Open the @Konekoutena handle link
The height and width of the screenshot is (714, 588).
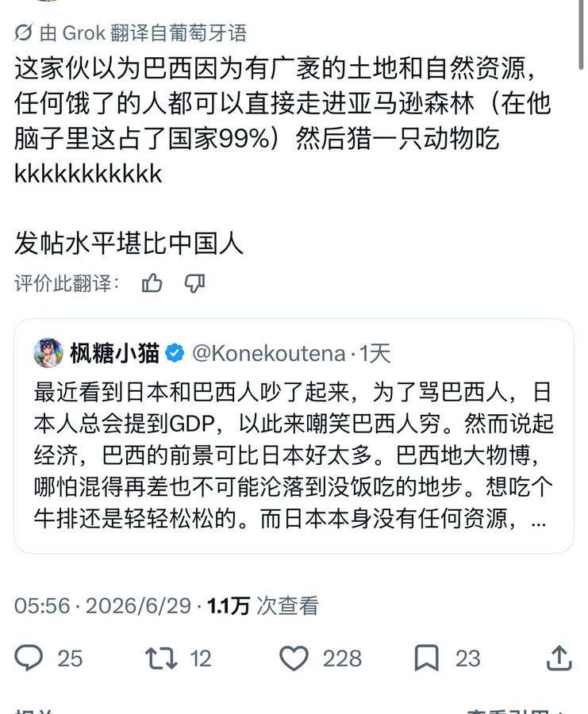[x=269, y=353]
